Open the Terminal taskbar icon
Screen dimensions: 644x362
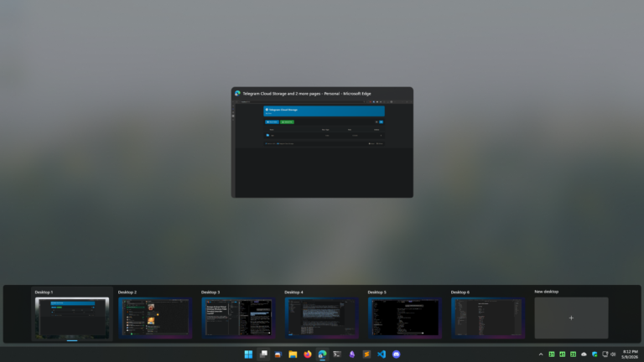pos(337,354)
